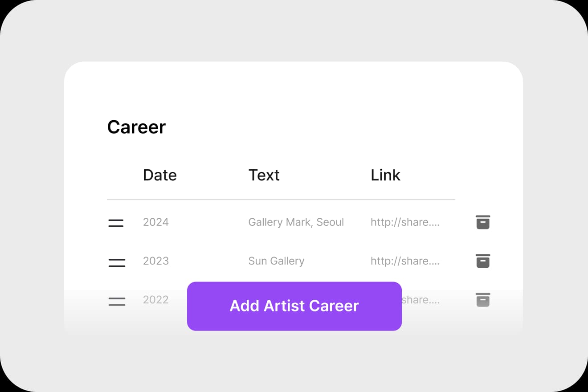588x392 pixels.
Task: Click the Career section heading
Action: coord(136,127)
